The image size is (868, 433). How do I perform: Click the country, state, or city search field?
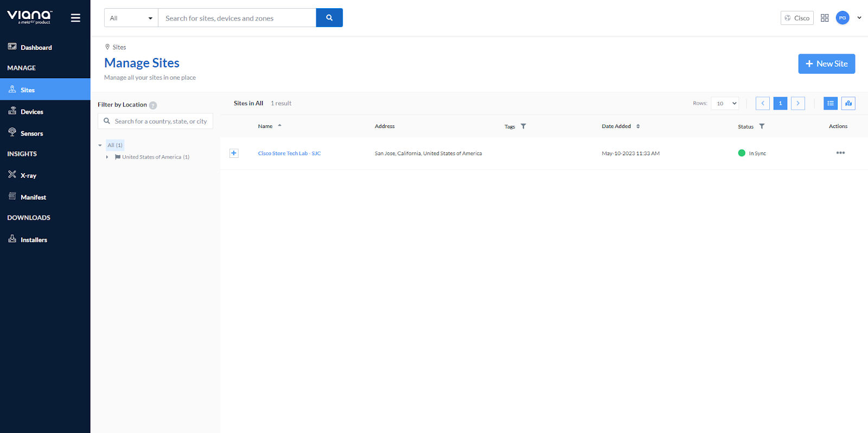coord(161,122)
